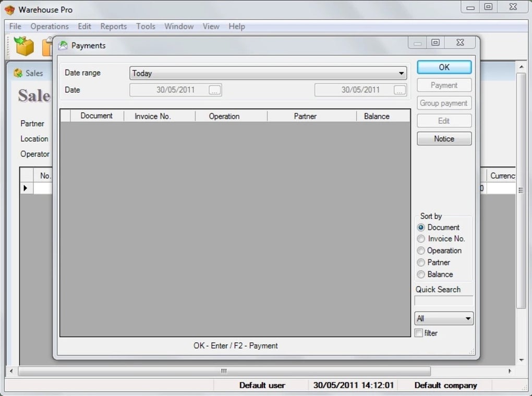The width and height of the screenshot is (532, 396).
Task: Sort by Invoice No. radio button
Action: (421, 238)
